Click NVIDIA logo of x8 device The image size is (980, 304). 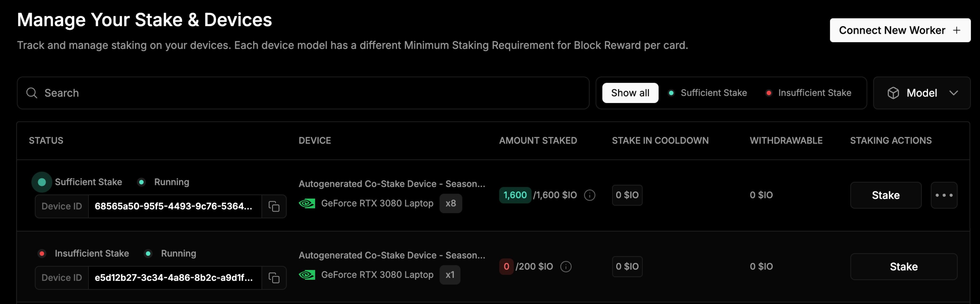point(307,203)
